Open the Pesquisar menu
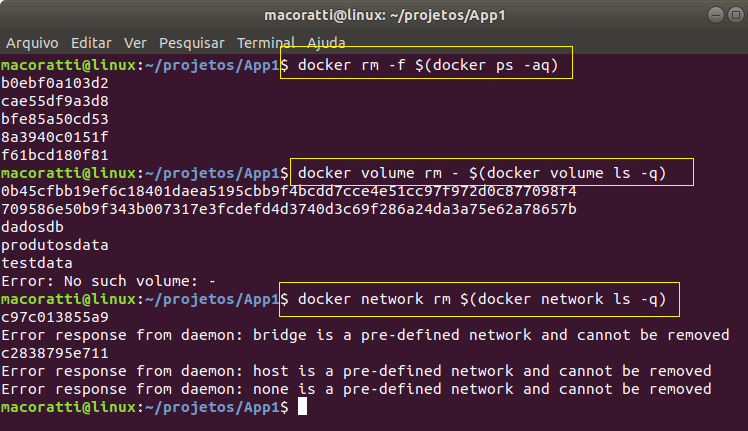Image resolution: width=748 pixels, height=431 pixels. 192,43
